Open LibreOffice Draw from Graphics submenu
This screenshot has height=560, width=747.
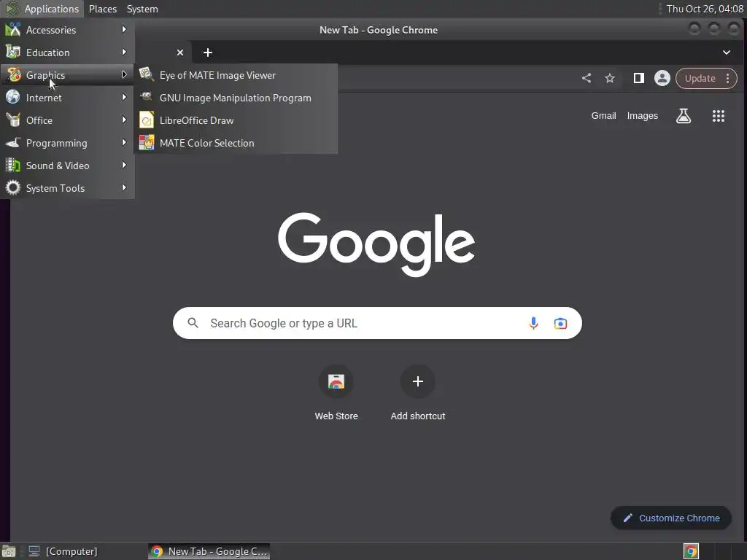(236, 120)
